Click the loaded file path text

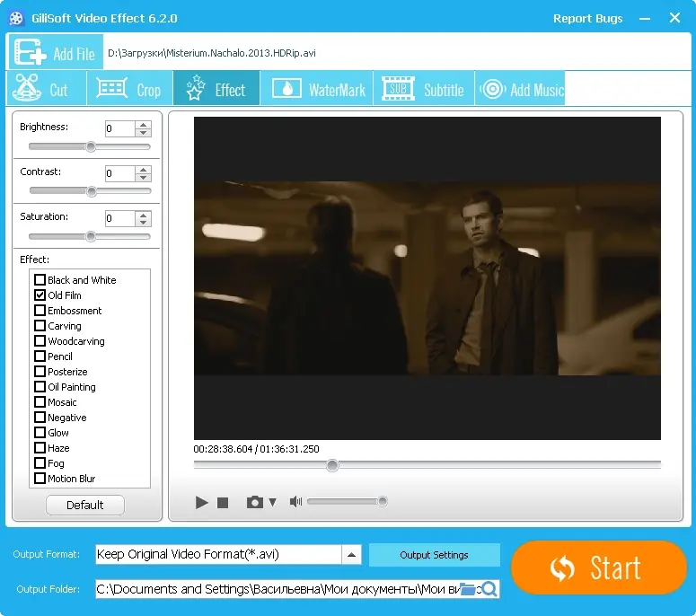pyautogui.click(x=212, y=53)
